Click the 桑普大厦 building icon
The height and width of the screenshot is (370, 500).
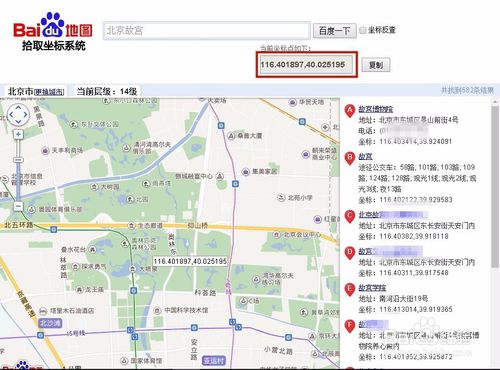coord(231,136)
